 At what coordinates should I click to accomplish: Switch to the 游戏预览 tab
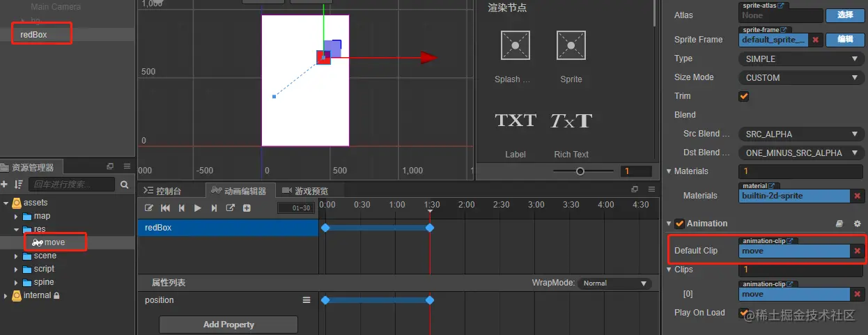coord(305,191)
